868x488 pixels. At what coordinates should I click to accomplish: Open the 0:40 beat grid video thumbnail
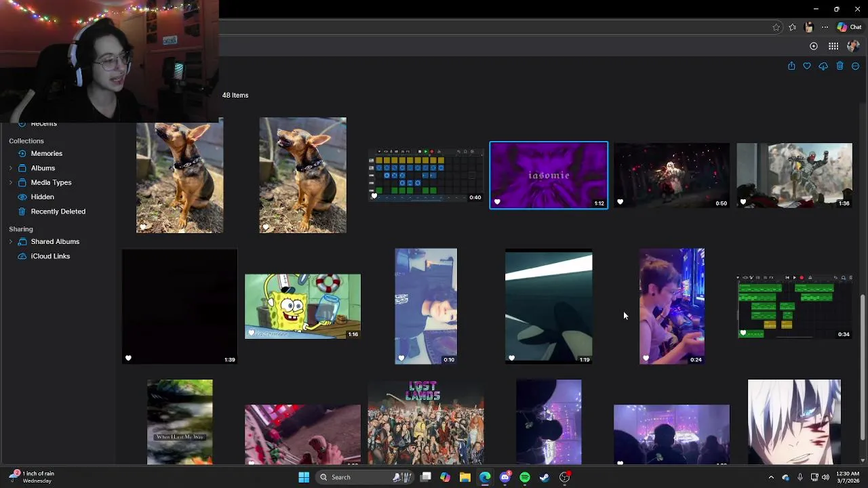(x=426, y=175)
